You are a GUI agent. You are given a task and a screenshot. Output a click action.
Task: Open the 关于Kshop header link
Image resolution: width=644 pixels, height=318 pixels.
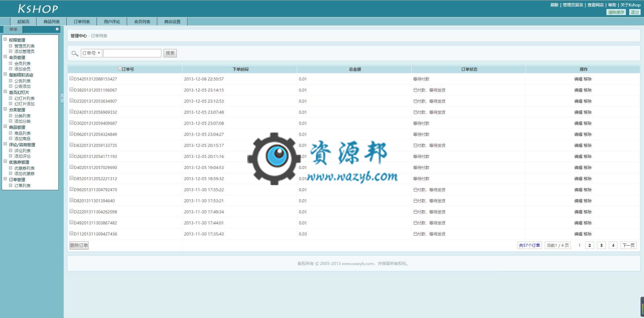pos(630,5)
